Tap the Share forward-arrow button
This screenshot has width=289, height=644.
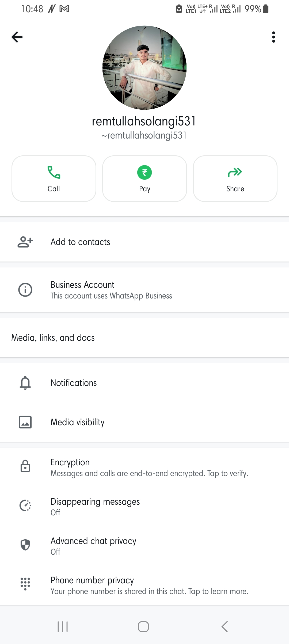point(235,179)
